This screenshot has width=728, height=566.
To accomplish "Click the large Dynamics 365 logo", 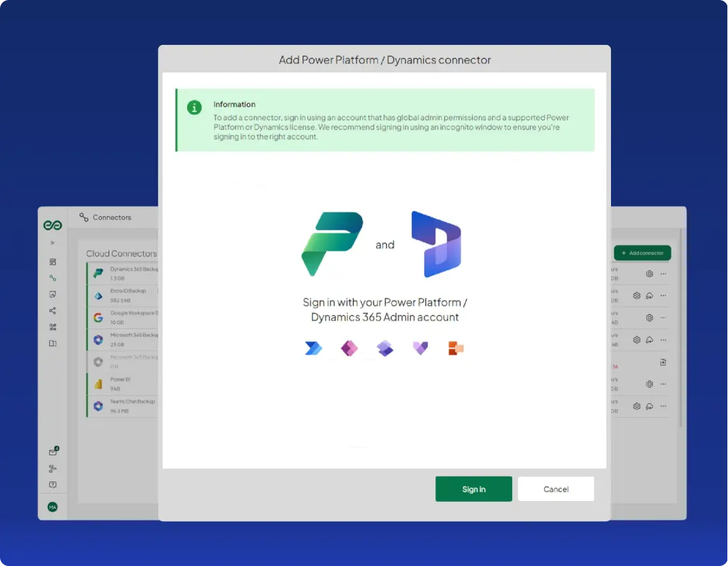I will tap(436, 244).
